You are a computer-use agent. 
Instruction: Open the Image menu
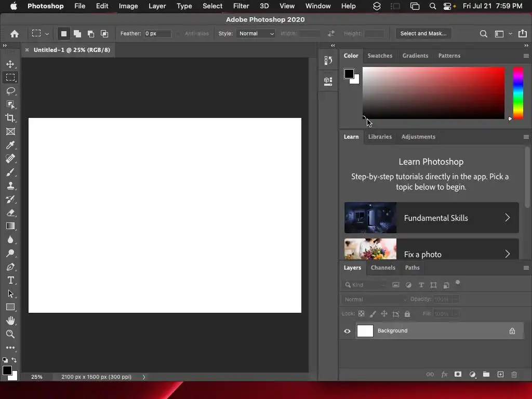pos(128,6)
